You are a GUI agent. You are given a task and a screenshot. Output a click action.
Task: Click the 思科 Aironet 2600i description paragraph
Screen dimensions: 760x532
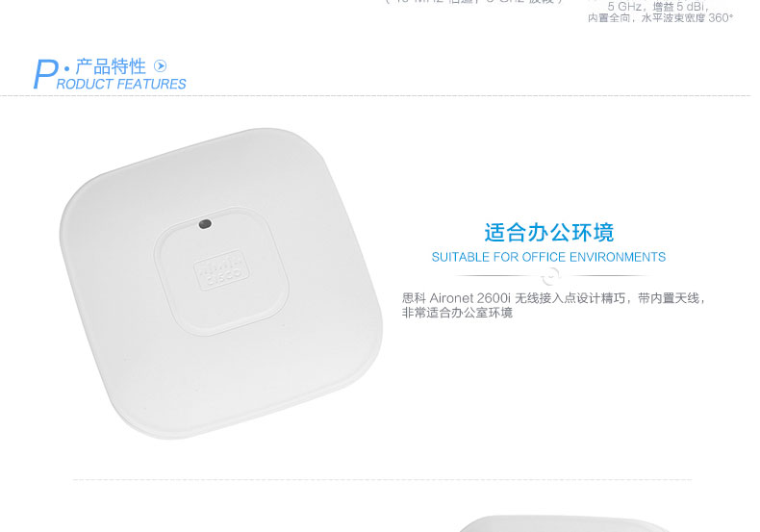pyautogui.click(x=553, y=305)
